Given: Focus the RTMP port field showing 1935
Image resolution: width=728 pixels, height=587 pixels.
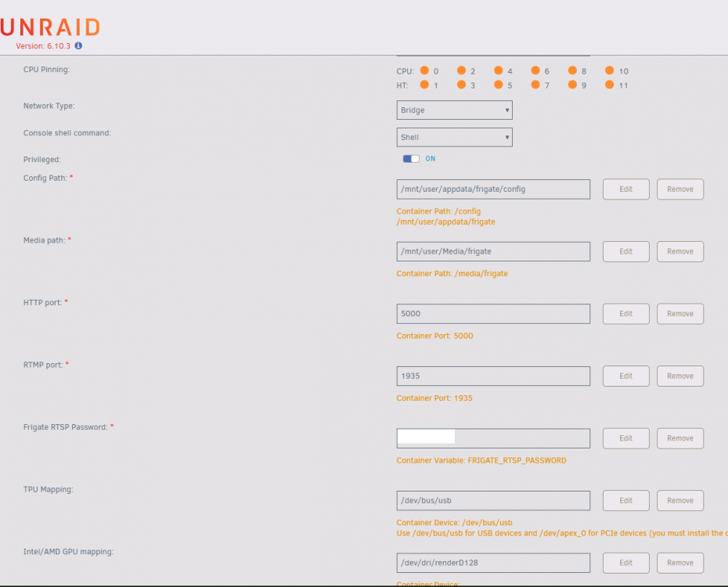Looking at the screenshot, I should [493, 376].
